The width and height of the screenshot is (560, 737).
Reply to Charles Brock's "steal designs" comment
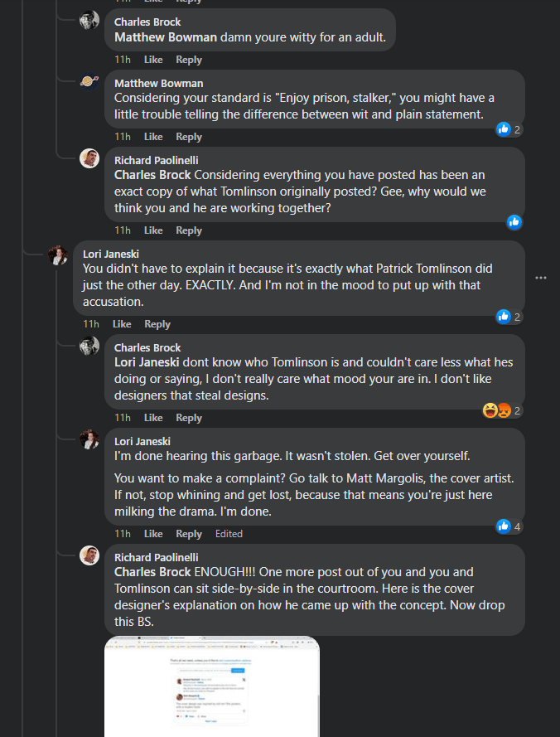coord(189,418)
